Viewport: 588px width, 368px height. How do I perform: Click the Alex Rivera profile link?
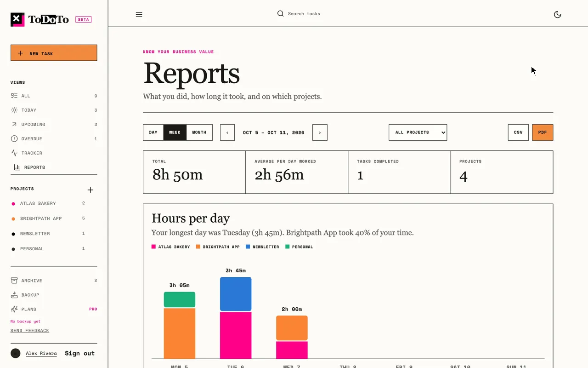pyautogui.click(x=41, y=353)
